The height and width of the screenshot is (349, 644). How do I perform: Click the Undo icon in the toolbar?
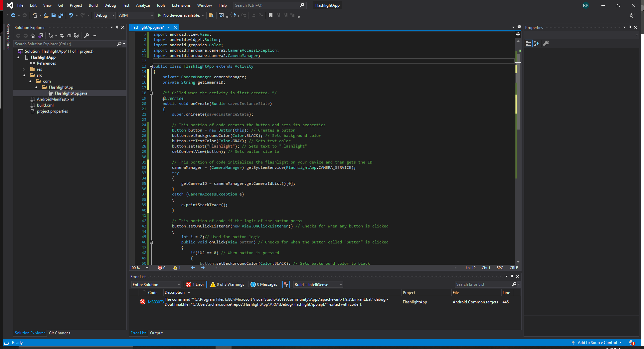[x=71, y=15]
